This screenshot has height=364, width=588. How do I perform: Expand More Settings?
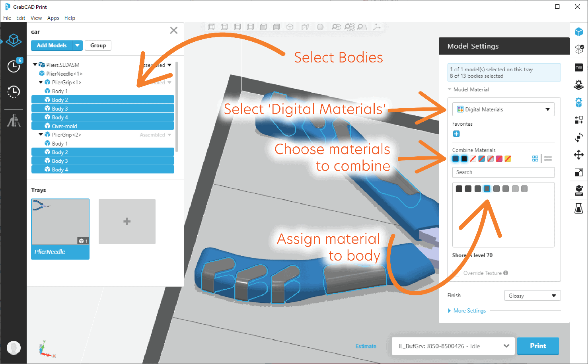(467, 311)
